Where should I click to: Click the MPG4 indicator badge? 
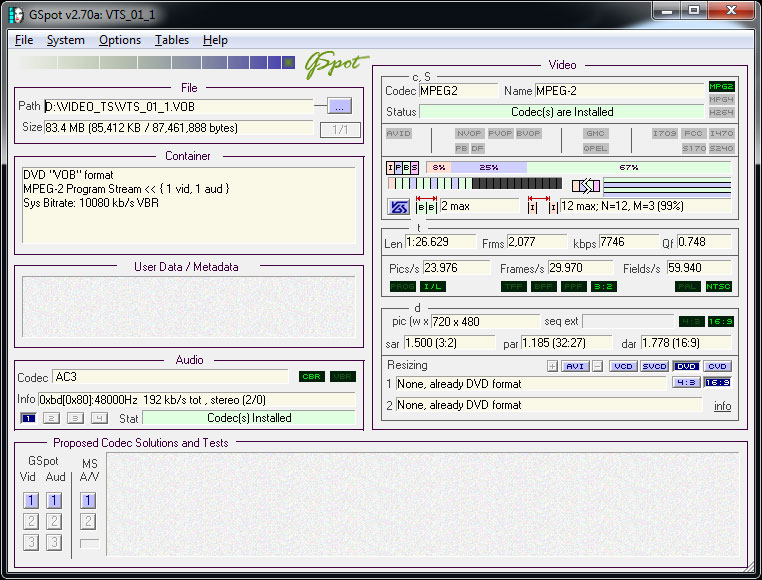(721, 99)
